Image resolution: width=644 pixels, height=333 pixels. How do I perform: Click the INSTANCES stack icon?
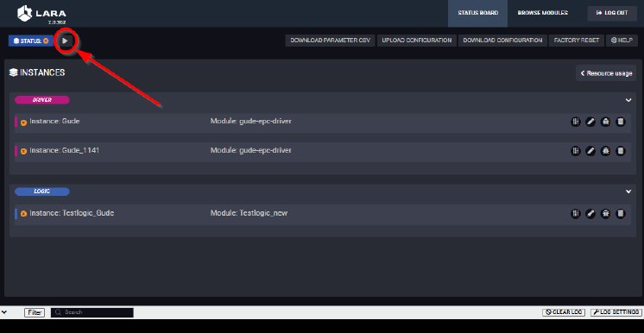point(13,72)
